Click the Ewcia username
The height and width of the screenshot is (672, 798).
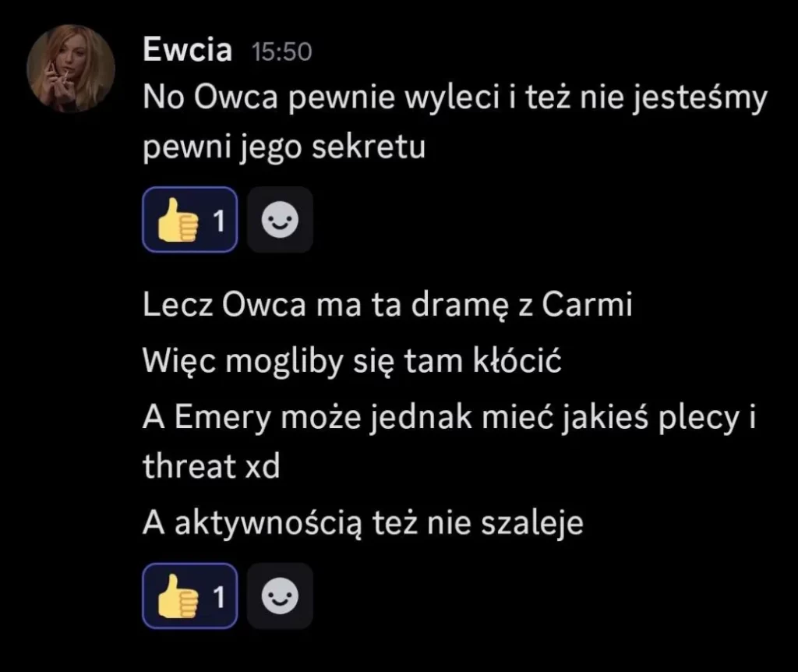(187, 50)
